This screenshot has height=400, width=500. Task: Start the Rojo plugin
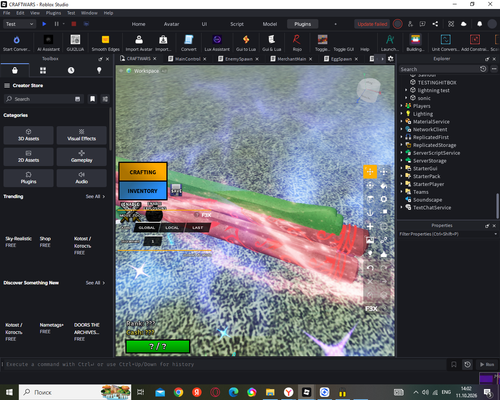[297, 43]
